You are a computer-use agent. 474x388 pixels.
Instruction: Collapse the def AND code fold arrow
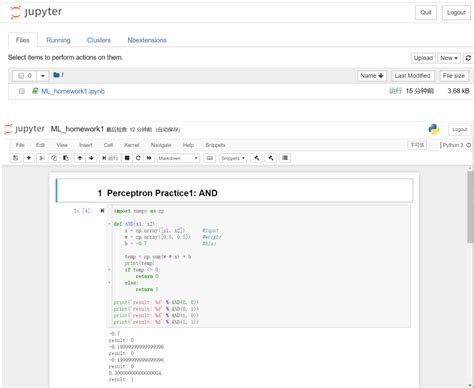pos(109,224)
